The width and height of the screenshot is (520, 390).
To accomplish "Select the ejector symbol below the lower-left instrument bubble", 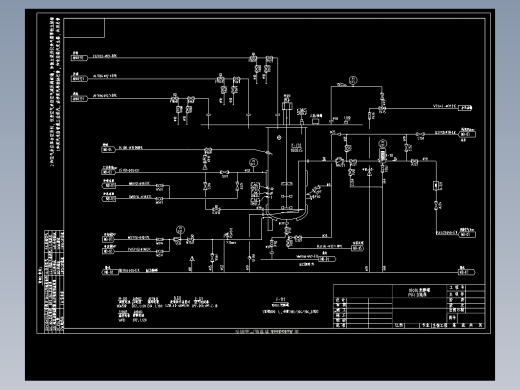I will (x=177, y=239).
